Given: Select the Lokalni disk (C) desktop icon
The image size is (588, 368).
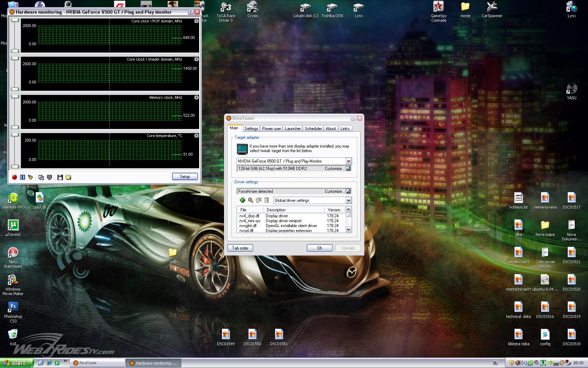Looking at the screenshot, I should [x=306, y=9].
